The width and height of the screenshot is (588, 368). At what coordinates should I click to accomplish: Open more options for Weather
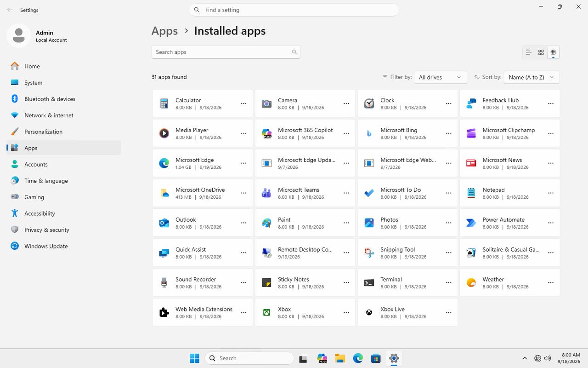coord(551,283)
